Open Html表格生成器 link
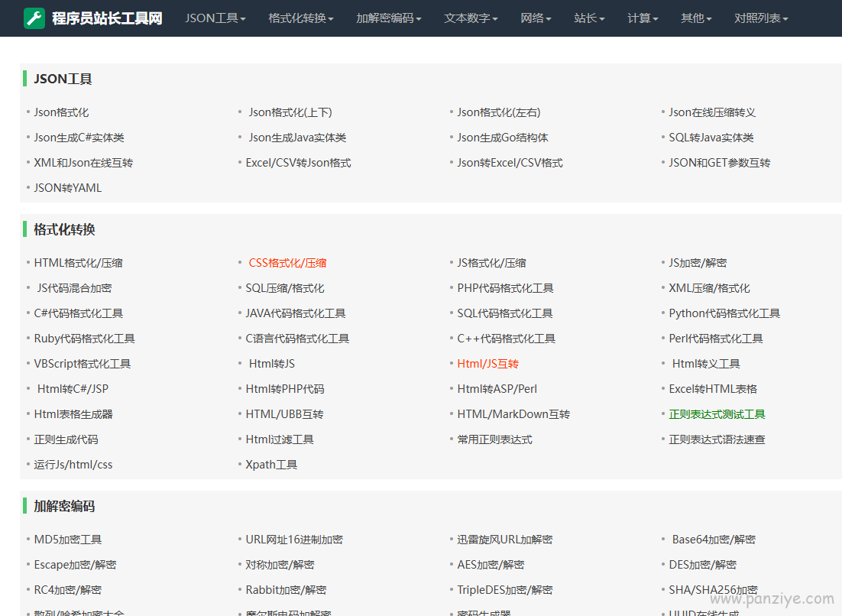842x616 pixels. [x=73, y=414]
